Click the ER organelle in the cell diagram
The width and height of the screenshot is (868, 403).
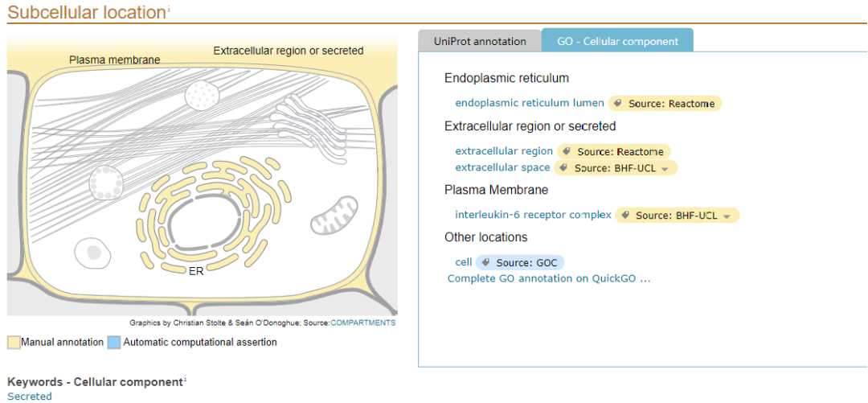tap(213, 216)
